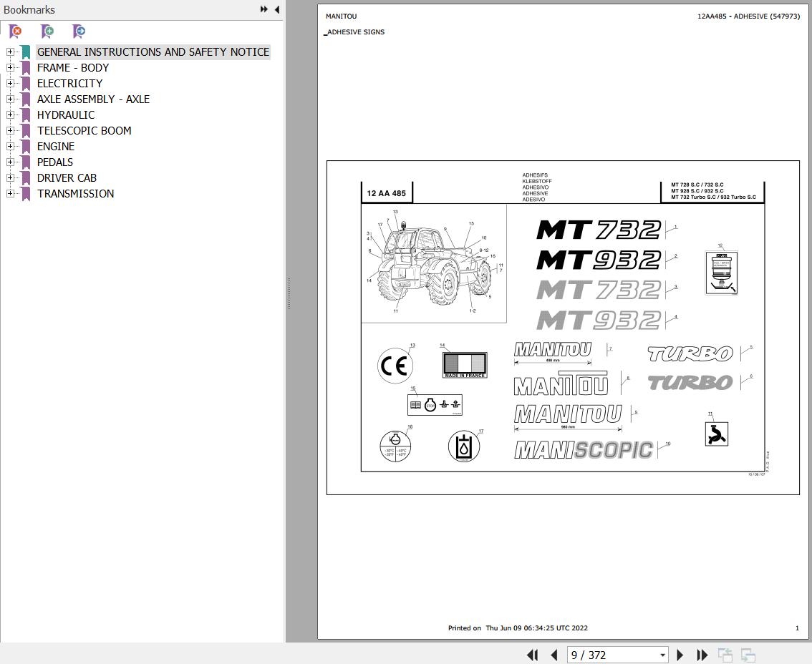The height and width of the screenshot is (664, 812).
Task: Expand GENERAL INSTRUCTIONS AND SAFETY NOTICE node
Action: (10, 52)
